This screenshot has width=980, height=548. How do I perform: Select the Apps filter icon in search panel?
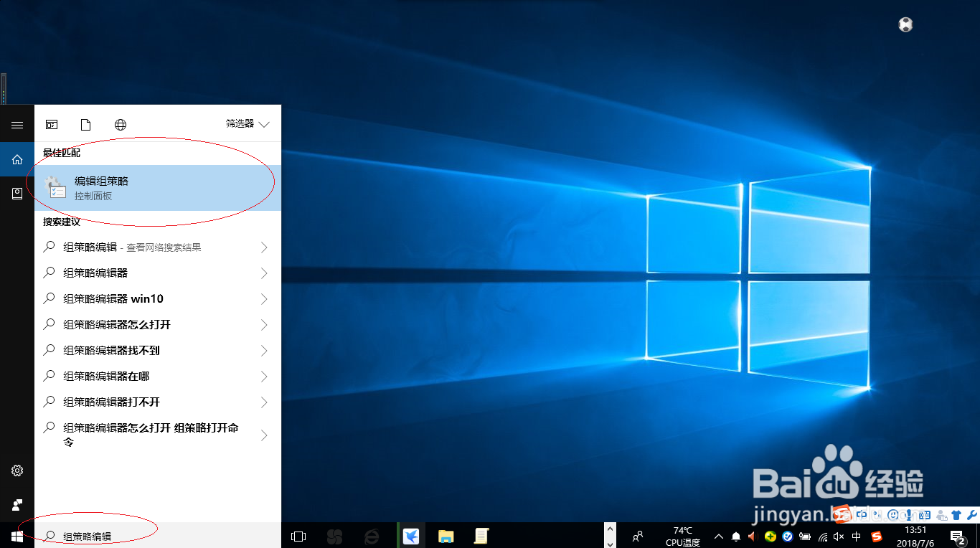tap(51, 123)
